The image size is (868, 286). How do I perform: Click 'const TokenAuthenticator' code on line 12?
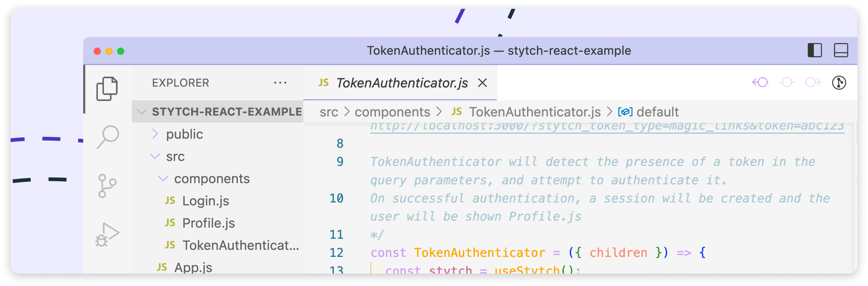point(458,253)
